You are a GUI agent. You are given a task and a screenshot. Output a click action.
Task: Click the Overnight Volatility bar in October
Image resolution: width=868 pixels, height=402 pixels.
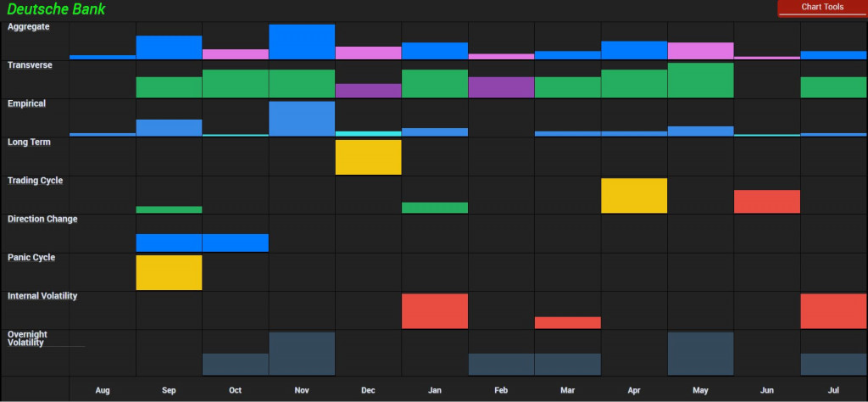pos(236,365)
